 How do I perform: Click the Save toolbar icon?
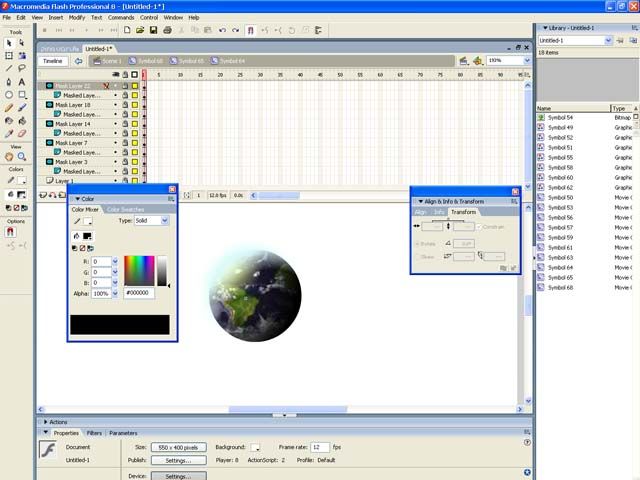pyautogui.click(x=153, y=30)
